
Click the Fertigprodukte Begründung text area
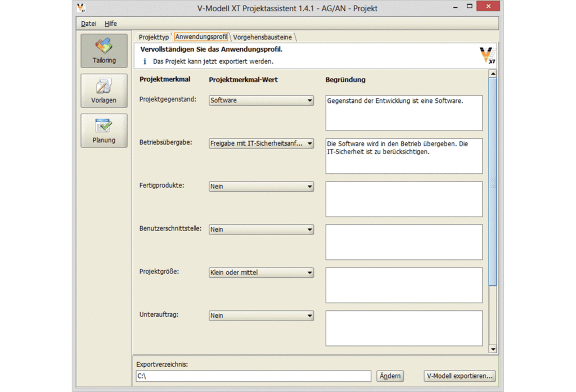point(404,199)
